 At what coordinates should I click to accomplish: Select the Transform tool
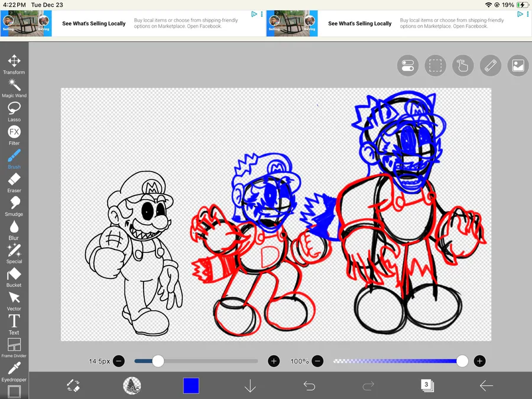point(14,64)
